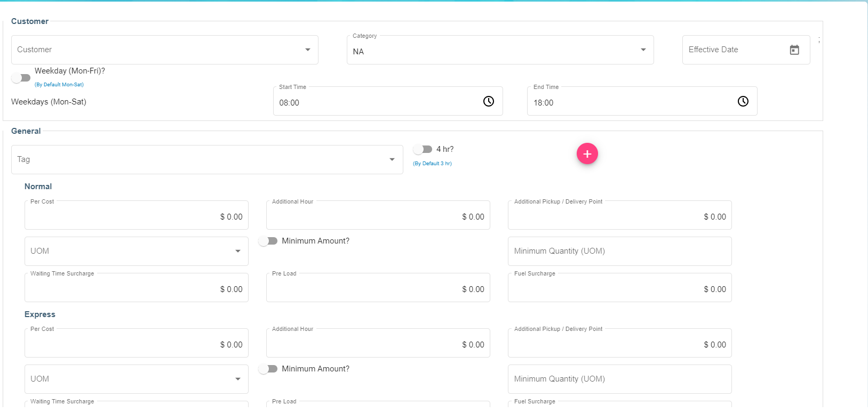Click the Normal Waiting Time Surcharge field
Viewport: 868px width, 413px height.
pos(136,288)
